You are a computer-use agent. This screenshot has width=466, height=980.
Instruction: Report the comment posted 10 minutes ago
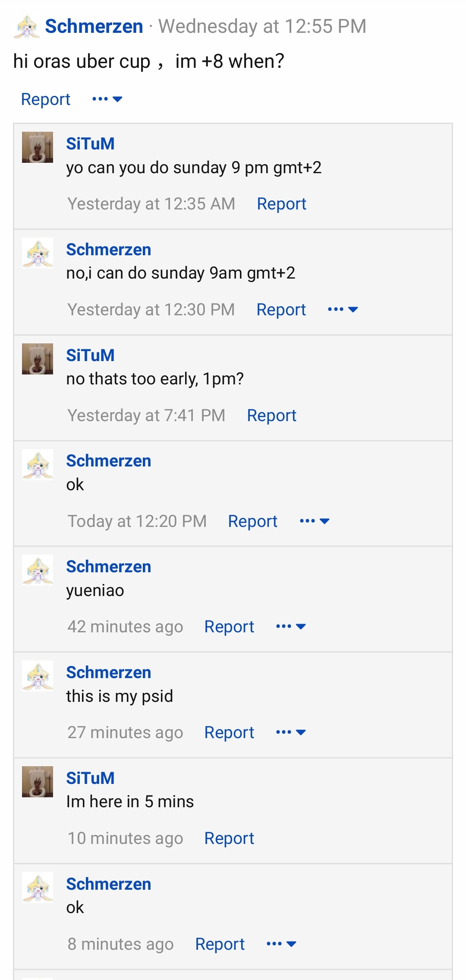(x=229, y=838)
